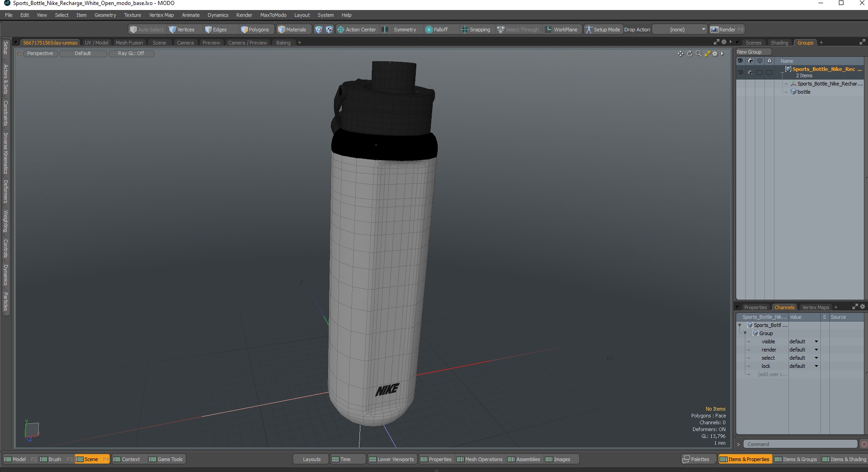
Task: Click the viewport rotate icon
Action: [689, 54]
